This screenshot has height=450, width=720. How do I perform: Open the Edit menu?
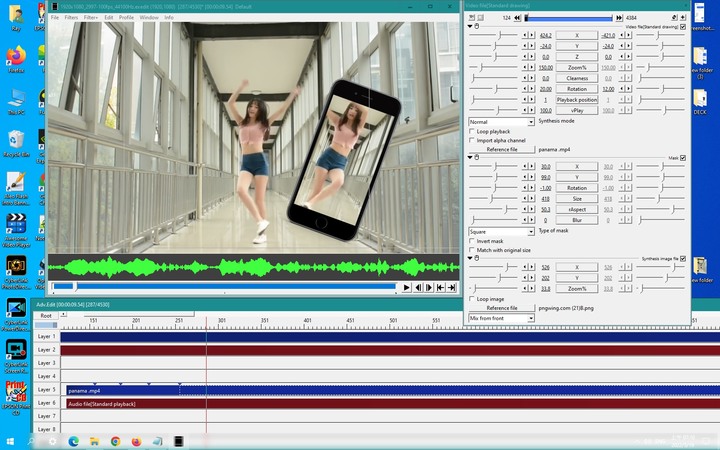click(x=108, y=17)
